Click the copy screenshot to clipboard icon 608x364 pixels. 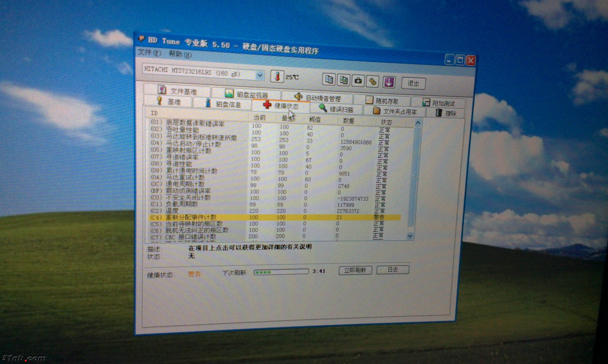pyautogui.click(x=344, y=80)
